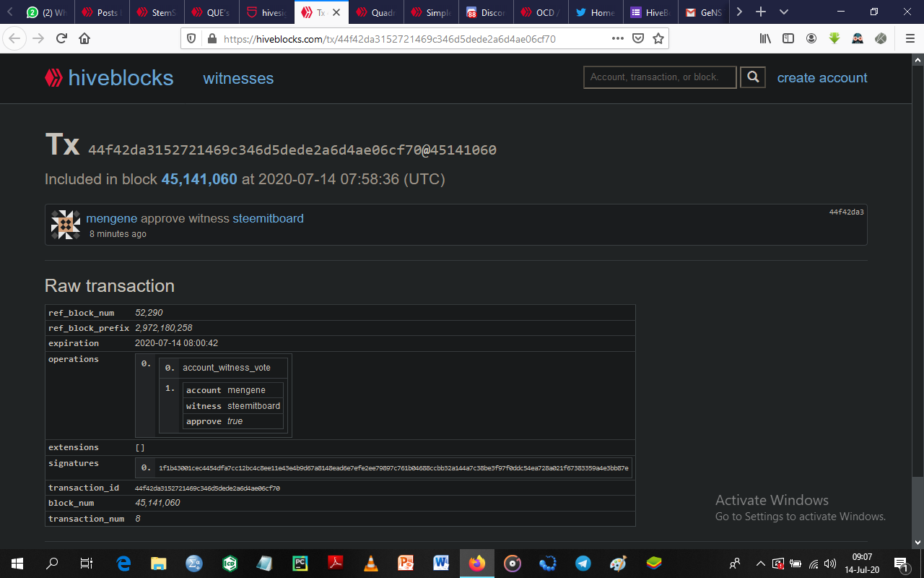The image size is (924, 578).
Task: Switch to the Quadr tab
Action: click(376, 12)
